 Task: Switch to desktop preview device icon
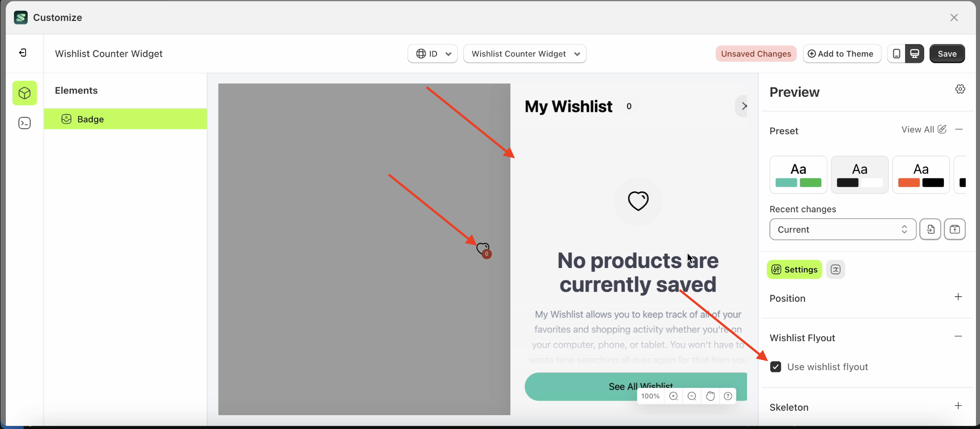(x=914, y=54)
